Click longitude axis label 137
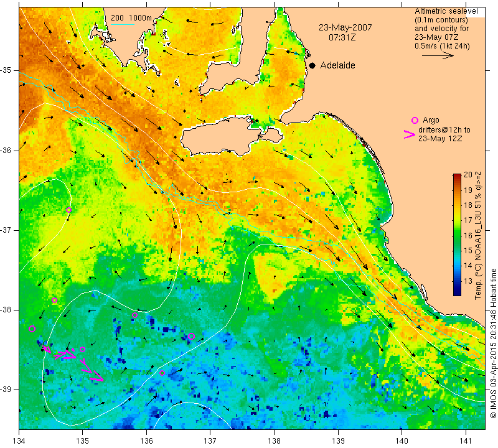 210,441
